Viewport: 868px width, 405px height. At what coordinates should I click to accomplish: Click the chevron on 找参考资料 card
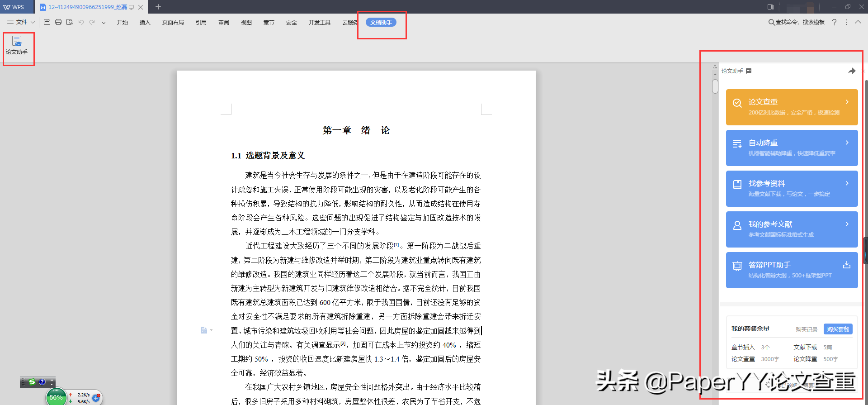pos(847,183)
